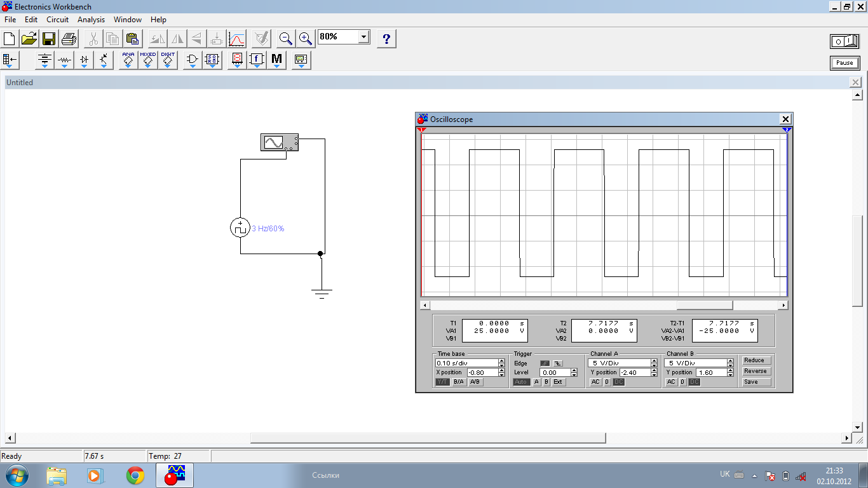Open the Transistors parts bin

point(104,61)
